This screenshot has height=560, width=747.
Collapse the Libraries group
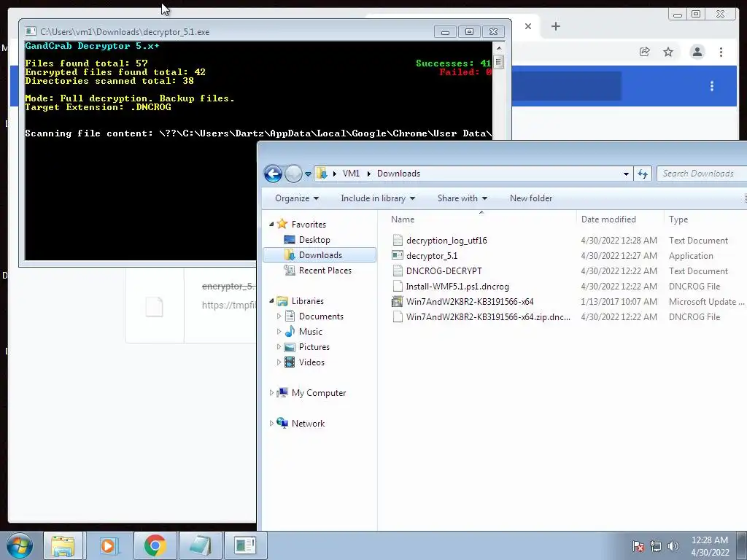click(271, 301)
